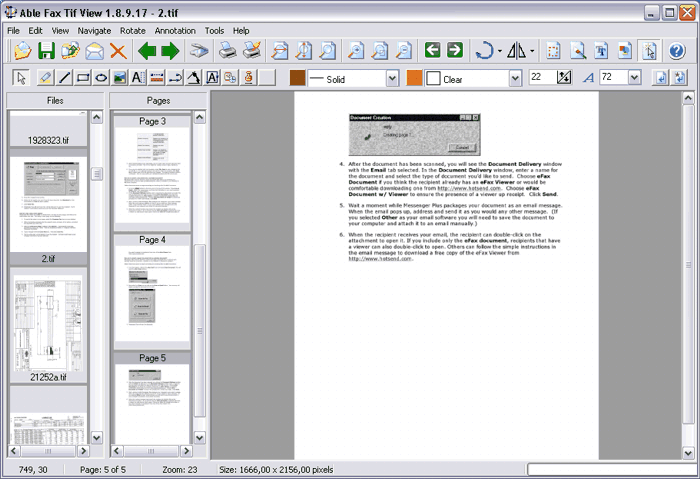Click the brown line color swatch

click(x=297, y=78)
